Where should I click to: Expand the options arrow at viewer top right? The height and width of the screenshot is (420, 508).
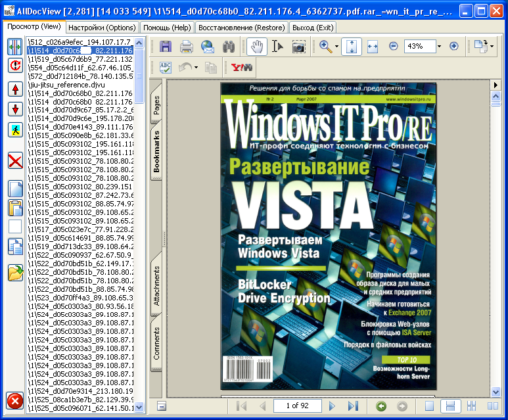[x=496, y=85]
